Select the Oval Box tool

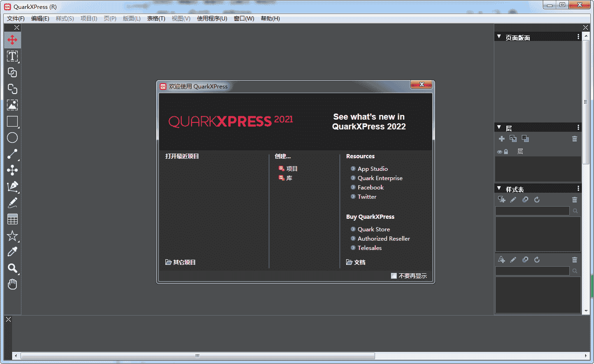pos(12,137)
